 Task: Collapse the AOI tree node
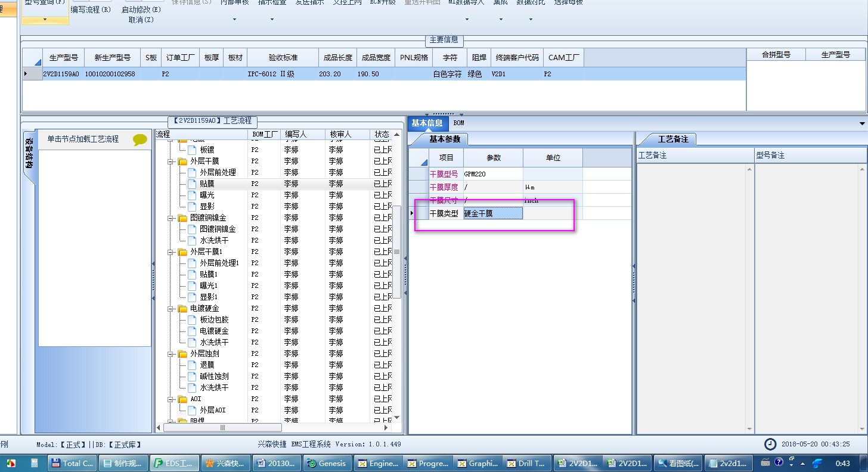[171, 399]
